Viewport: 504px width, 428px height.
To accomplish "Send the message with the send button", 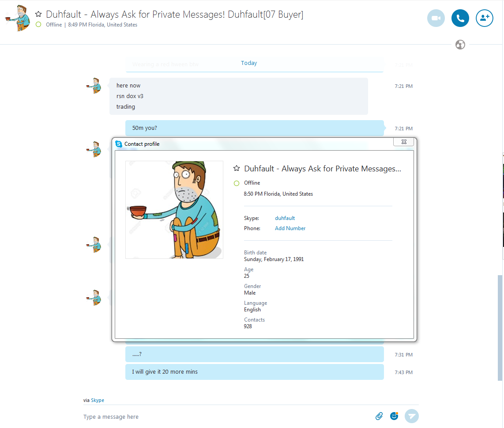I will pyautogui.click(x=411, y=416).
